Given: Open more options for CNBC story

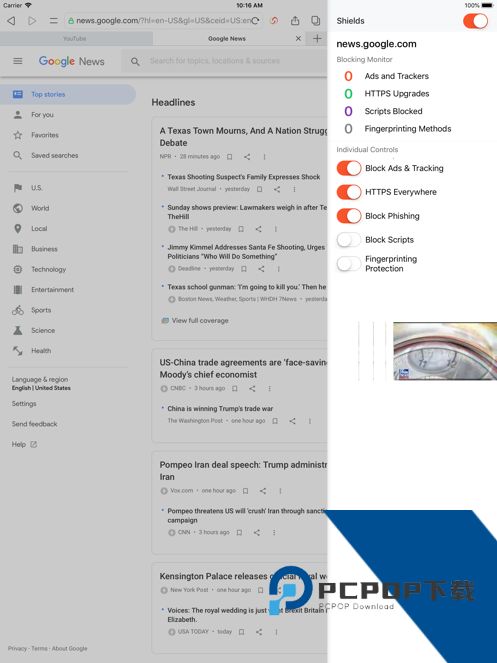Looking at the screenshot, I should pyautogui.click(x=269, y=389).
